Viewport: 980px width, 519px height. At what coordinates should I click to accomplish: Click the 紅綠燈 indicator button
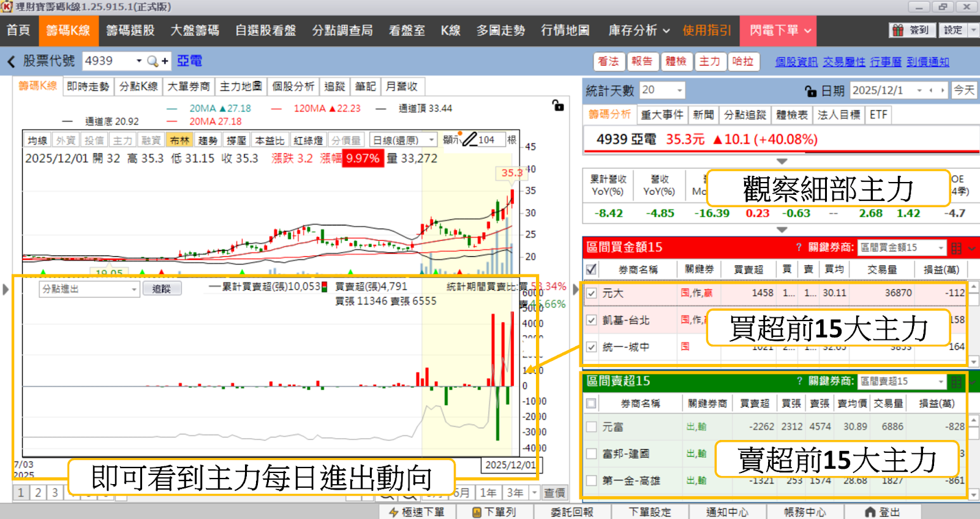click(308, 140)
